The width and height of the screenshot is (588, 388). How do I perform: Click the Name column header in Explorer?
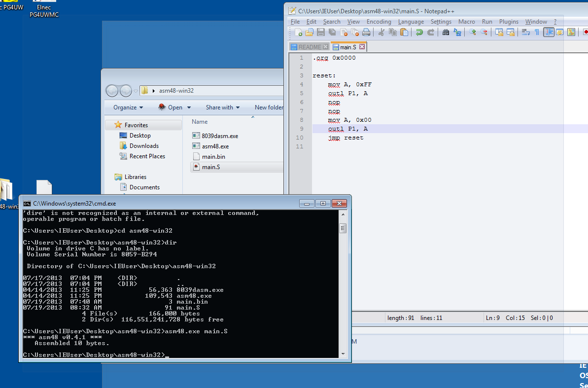pos(200,122)
